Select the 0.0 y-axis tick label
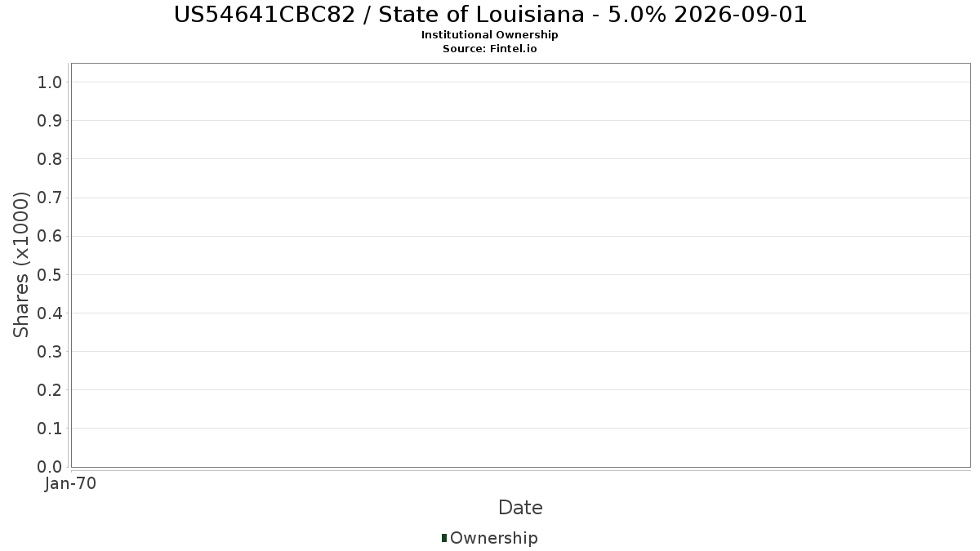Screen dimensions: 980x551 (x=50, y=467)
